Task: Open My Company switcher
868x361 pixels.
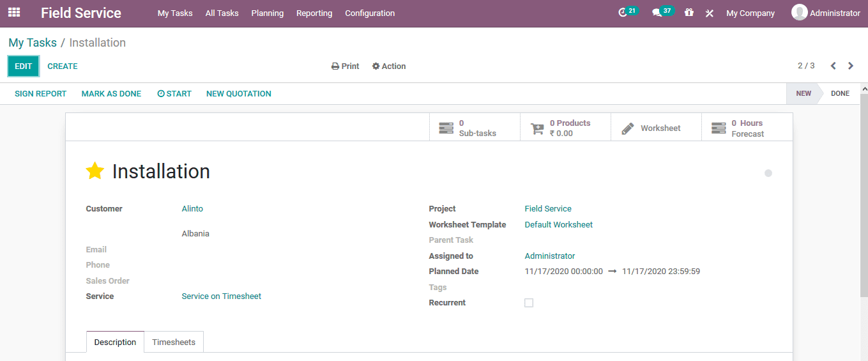Action: coord(750,13)
